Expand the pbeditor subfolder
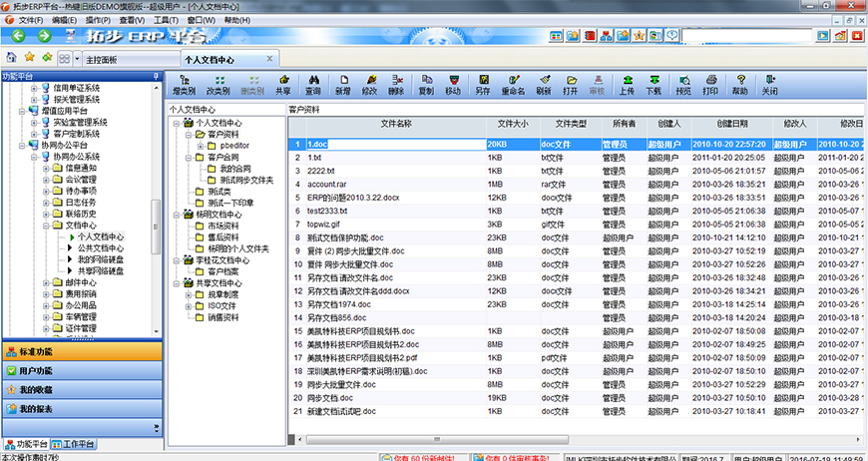 pos(200,146)
